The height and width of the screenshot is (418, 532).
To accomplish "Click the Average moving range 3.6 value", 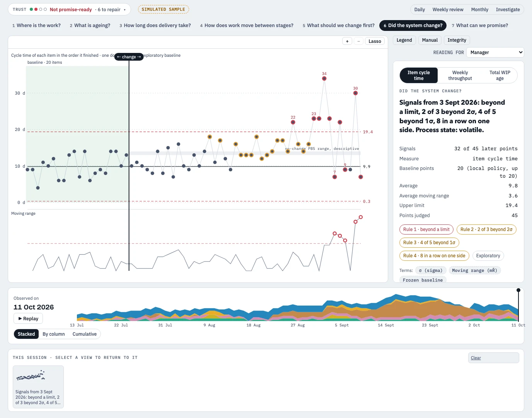I will [x=513, y=196].
